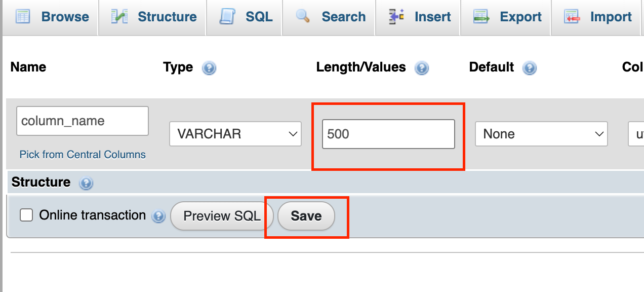This screenshot has width=644, height=292.
Task: Expand the Default value dropdown showing None
Action: tap(541, 133)
